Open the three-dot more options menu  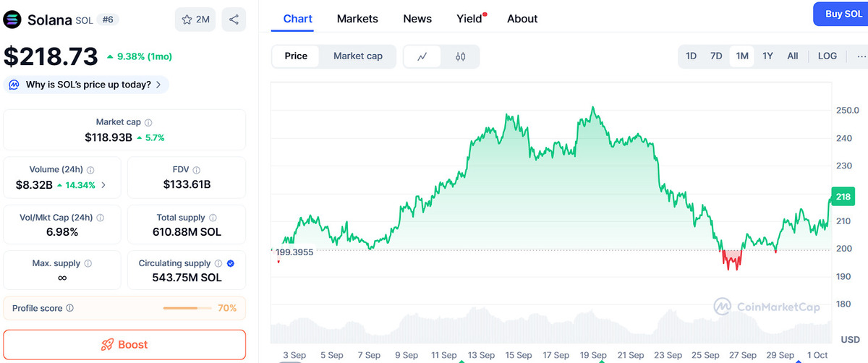(x=861, y=56)
